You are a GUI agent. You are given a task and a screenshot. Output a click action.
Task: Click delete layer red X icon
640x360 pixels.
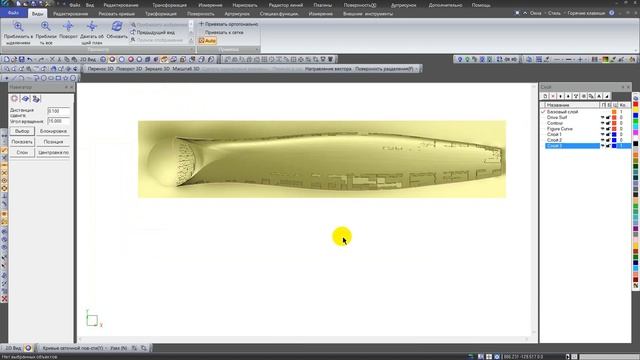click(553, 96)
